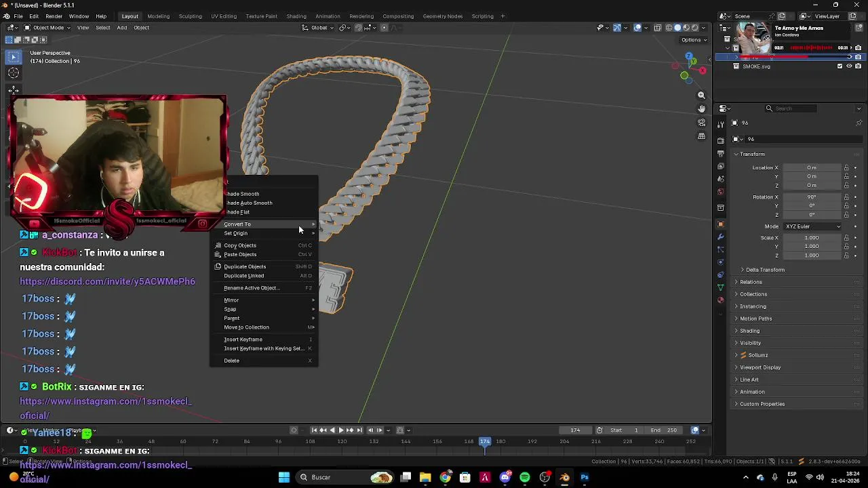Open Discord from the taskbar

(505, 477)
